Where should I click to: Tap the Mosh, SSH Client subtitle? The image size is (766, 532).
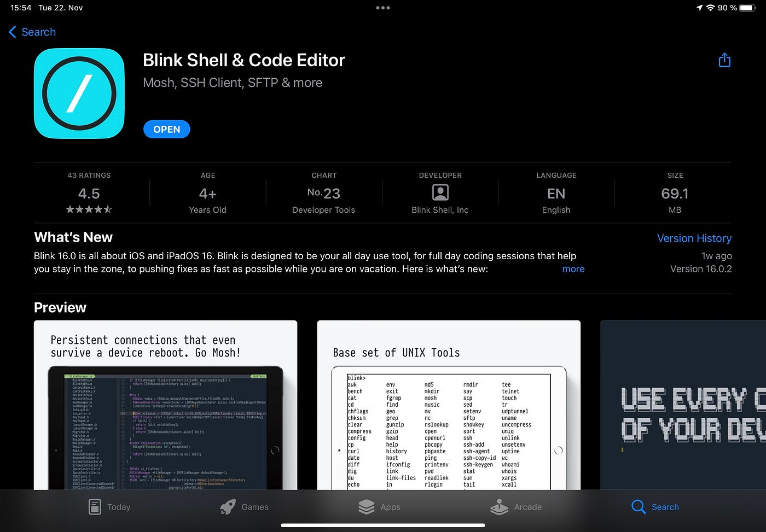point(233,83)
